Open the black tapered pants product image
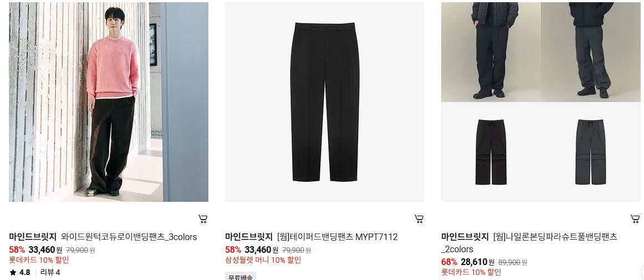This screenshot has height=280, width=644. tap(324, 102)
